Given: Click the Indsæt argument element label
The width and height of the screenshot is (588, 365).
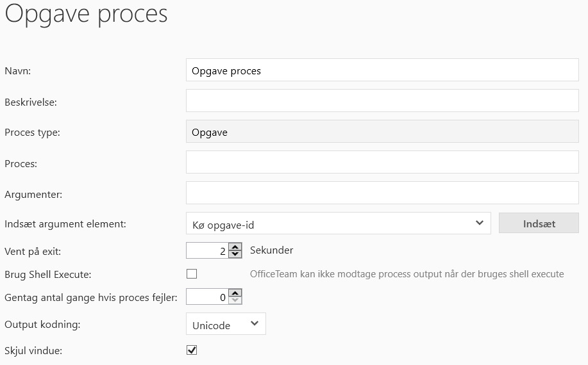Looking at the screenshot, I should (x=65, y=224).
